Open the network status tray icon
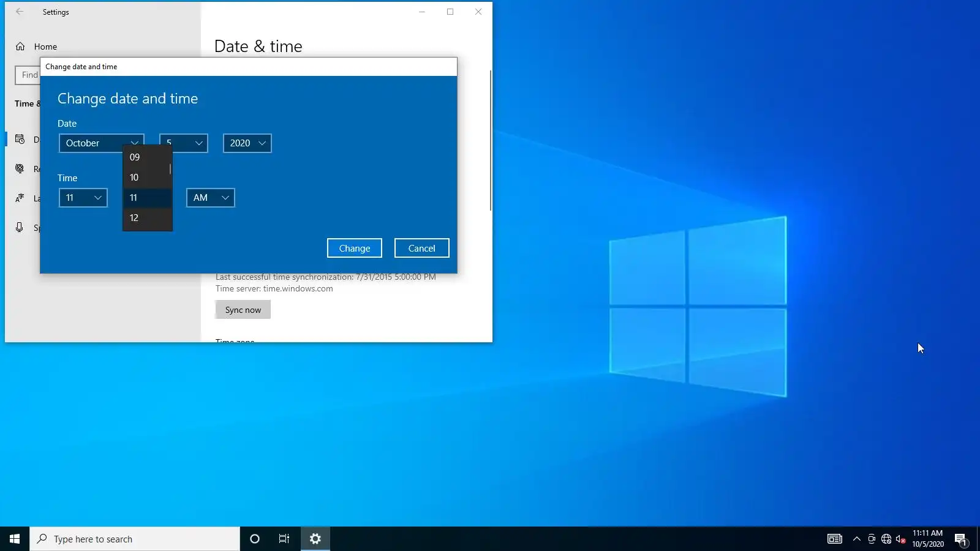The image size is (980, 551). coord(886,539)
